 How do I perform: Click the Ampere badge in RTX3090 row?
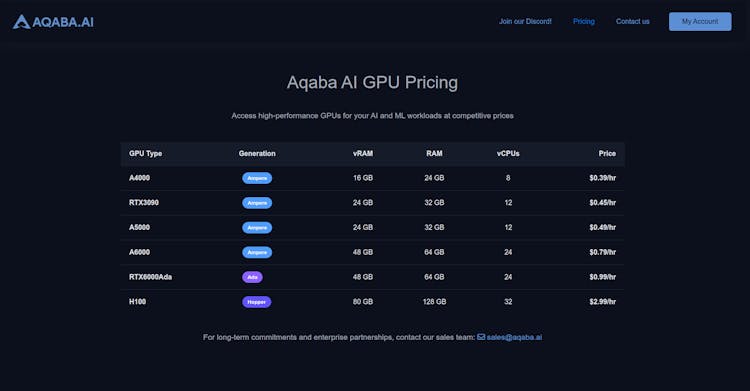pyautogui.click(x=257, y=203)
